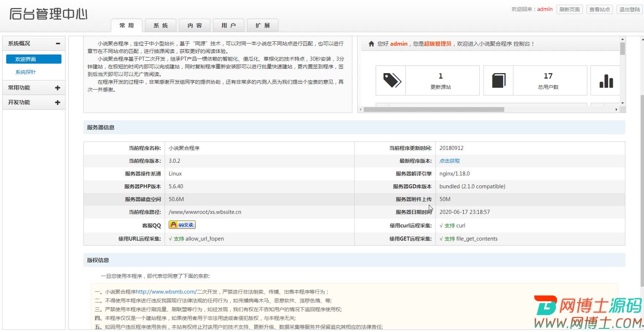
Task: Click the down arrow of dashboard vertical scrollbar
Action: (622, 103)
